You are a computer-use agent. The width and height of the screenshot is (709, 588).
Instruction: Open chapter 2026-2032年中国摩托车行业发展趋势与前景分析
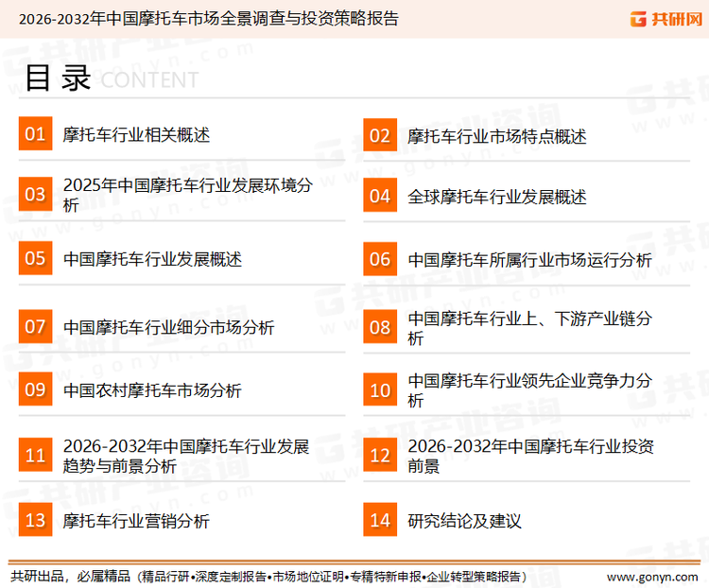[186, 456]
